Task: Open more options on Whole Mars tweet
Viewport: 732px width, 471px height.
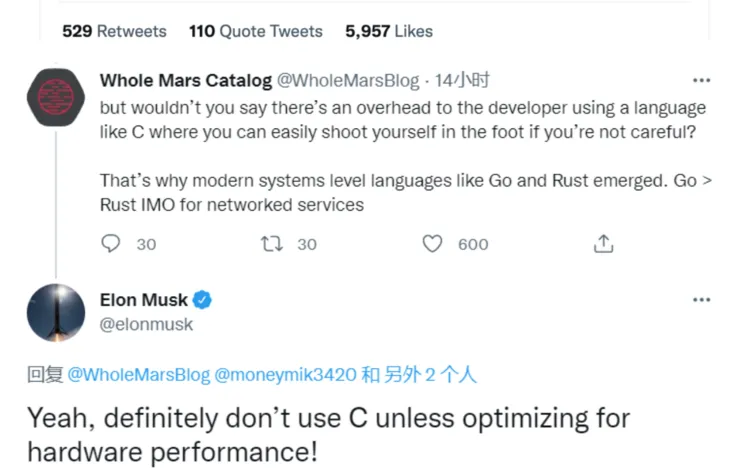Action: pos(702,80)
